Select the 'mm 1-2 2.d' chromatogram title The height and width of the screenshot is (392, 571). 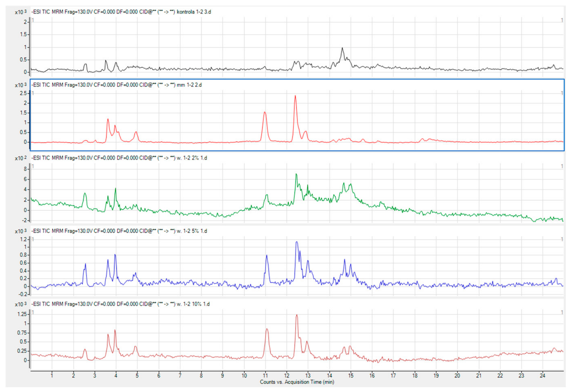pos(117,85)
